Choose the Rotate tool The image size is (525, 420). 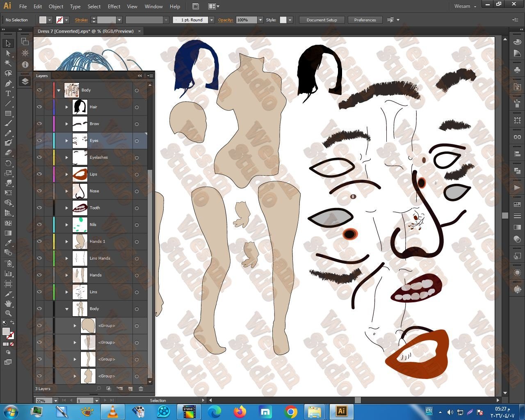click(8, 163)
